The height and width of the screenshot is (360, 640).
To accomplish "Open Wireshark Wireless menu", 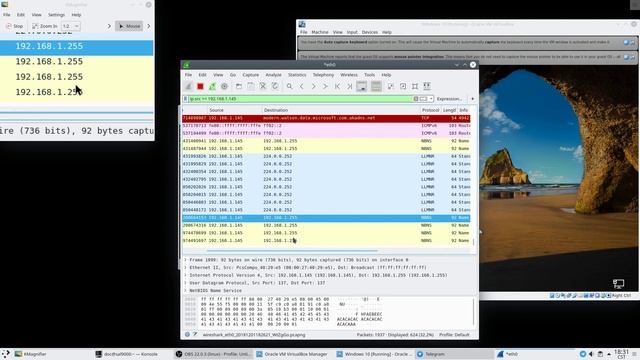I will coord(349,75).
